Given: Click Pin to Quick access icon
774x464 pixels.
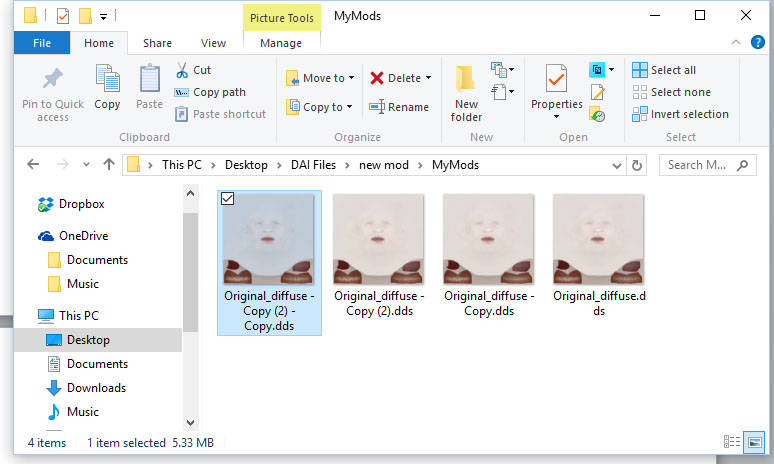Looking at the screenshot, I should click(x=53, y=79).
